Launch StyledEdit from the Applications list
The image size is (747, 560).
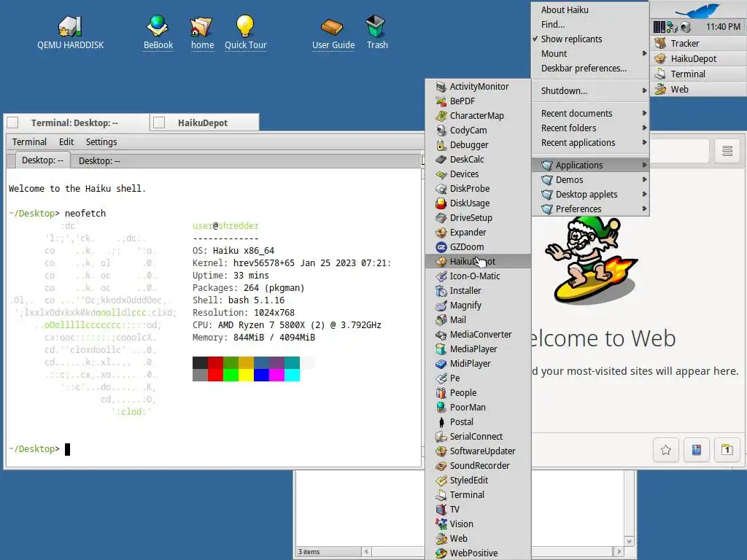coord(478,480)
